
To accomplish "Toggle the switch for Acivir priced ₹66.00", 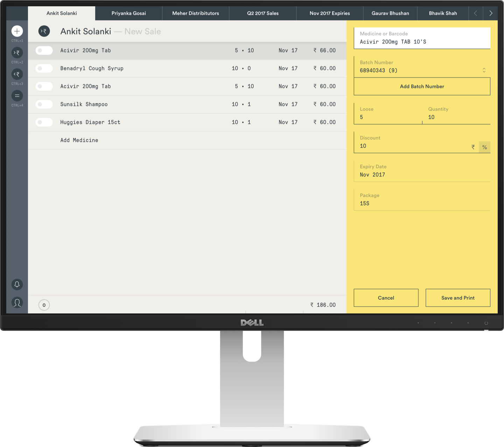I will (x=44, y=50).
